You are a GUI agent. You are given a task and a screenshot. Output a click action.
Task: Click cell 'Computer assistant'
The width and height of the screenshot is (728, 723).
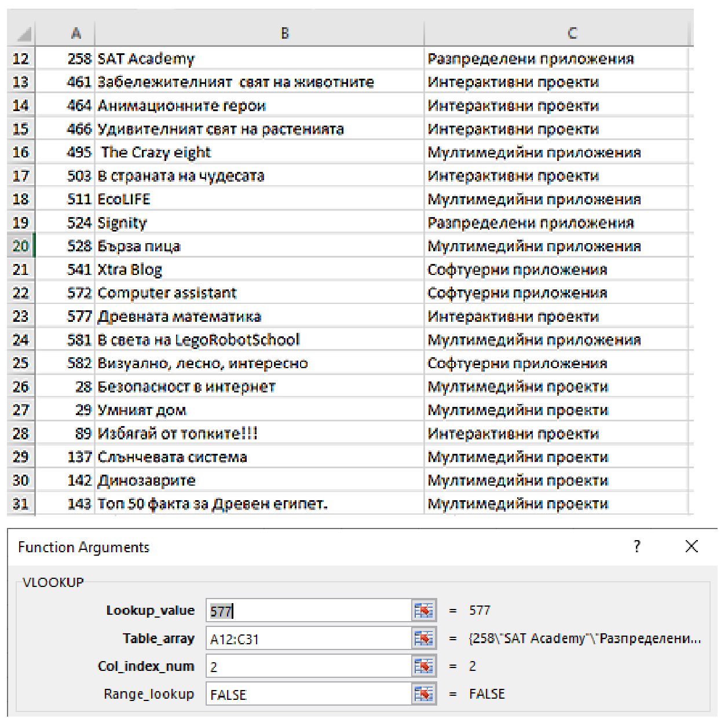pyautogui.click(x=259, y=293)
